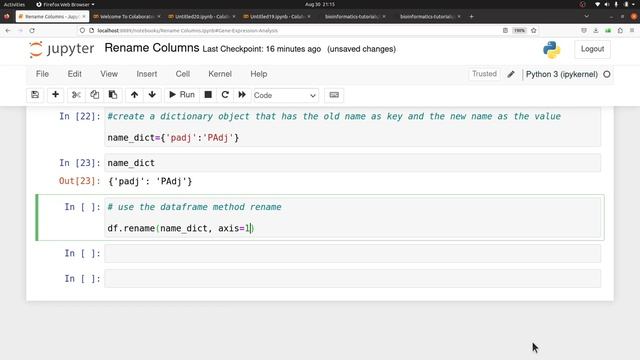Image resolution: width=640 pixels, height=360 pixels.
Task: Open the Activities overview
Action: (14, 4)
